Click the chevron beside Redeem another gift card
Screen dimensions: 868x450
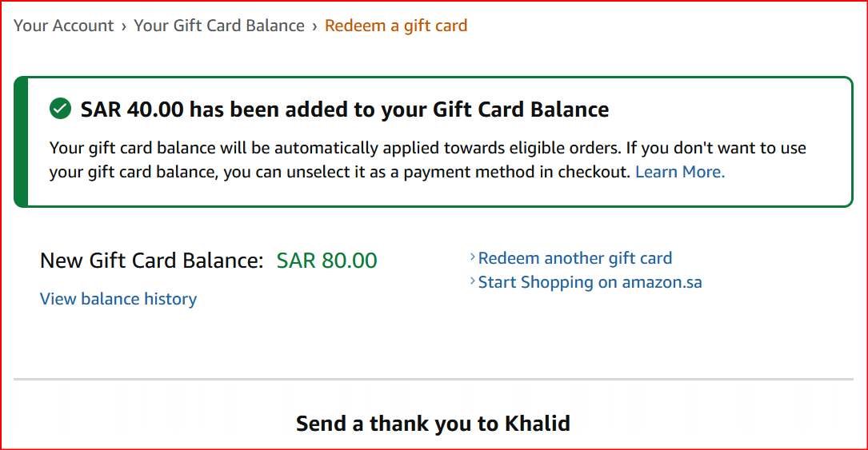coord(473,258)
